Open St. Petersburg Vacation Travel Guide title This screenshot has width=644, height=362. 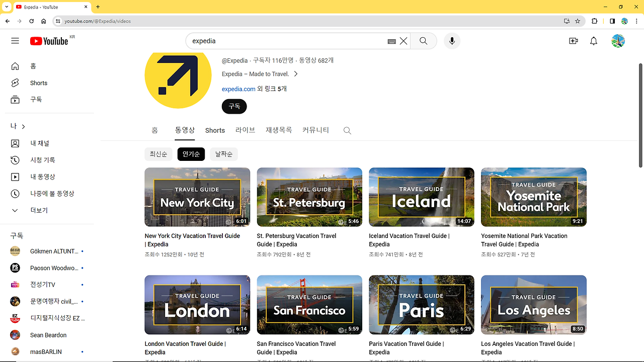pyautogui.click(x=296, y=240)
